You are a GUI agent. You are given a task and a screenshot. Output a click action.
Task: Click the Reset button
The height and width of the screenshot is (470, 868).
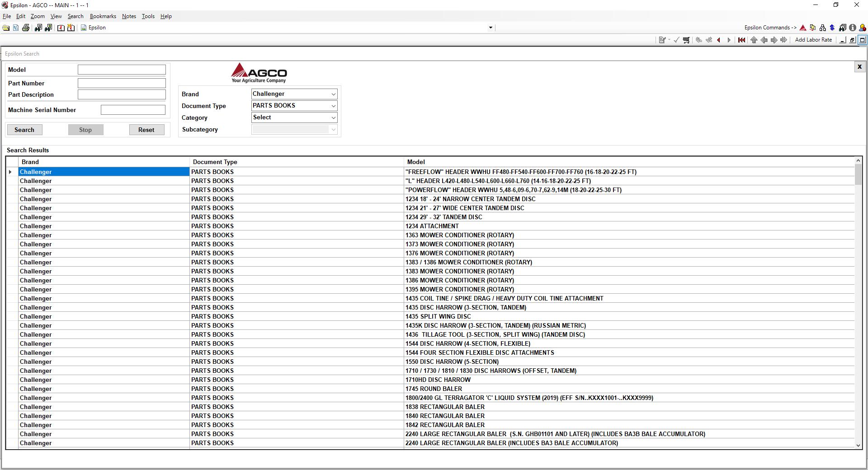click(146, 130)
